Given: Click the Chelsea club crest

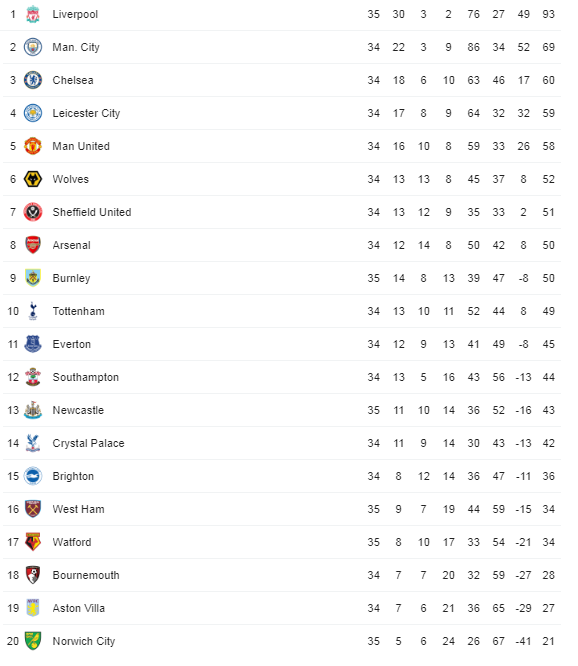Looking at the screenshot, I should click(33, 80).
